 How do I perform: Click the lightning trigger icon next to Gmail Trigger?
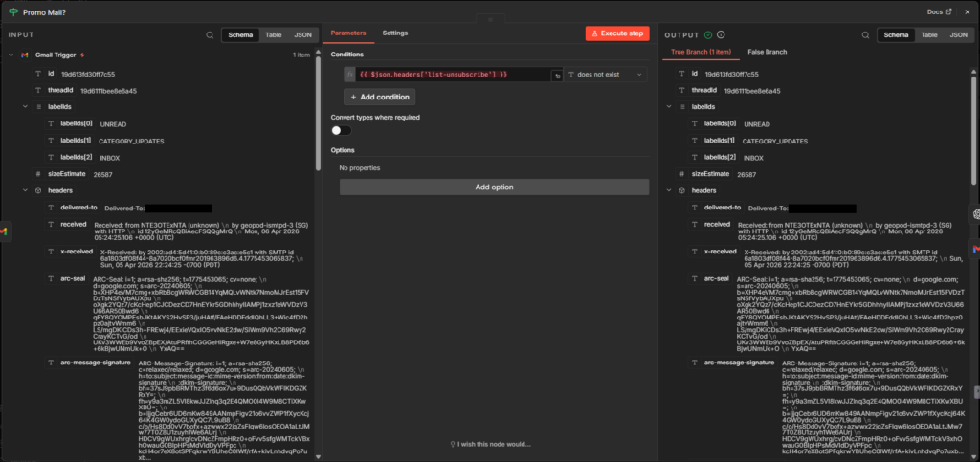(82, 55)
